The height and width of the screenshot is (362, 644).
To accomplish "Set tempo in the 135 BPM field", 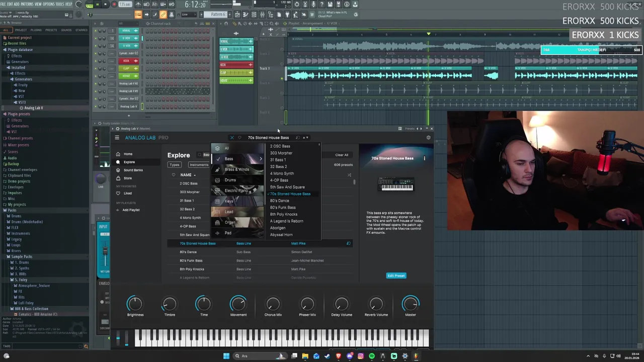I will pyautogui.click(x=125, y=5).
